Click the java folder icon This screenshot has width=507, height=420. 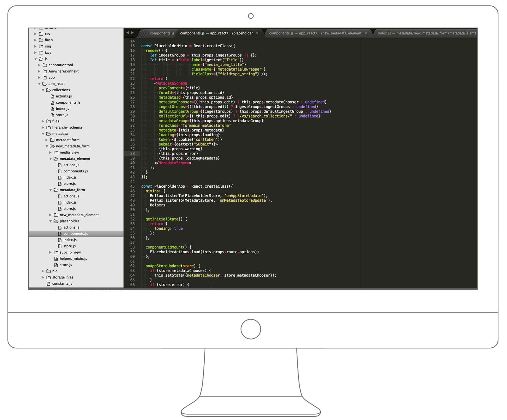pyautogui.click(x=41, y=53)
